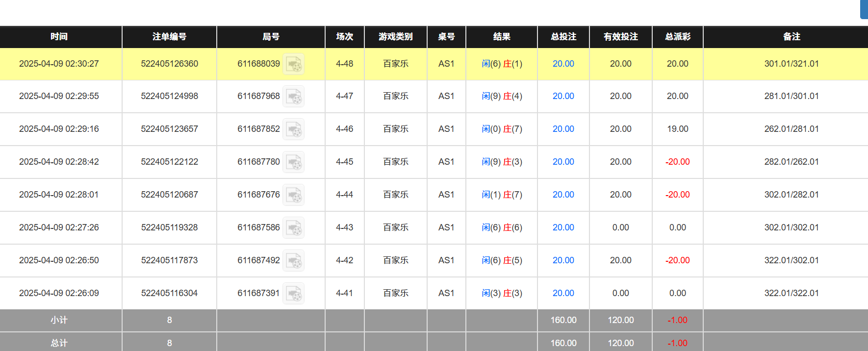868x351 pixels.
Task: Click the replay icon next to 611687676
Action: (x=293, y=195)
